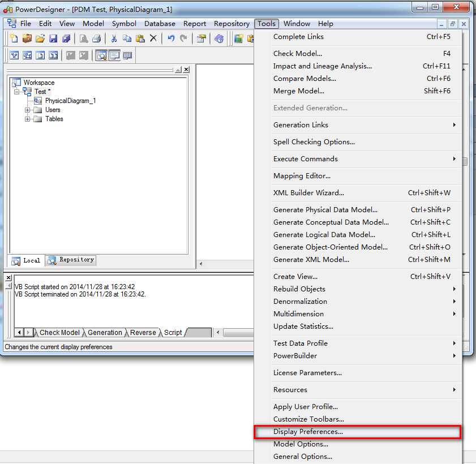
Task: Expand the Users folder node
Action: pyautogui.click(x=27, y=110)
